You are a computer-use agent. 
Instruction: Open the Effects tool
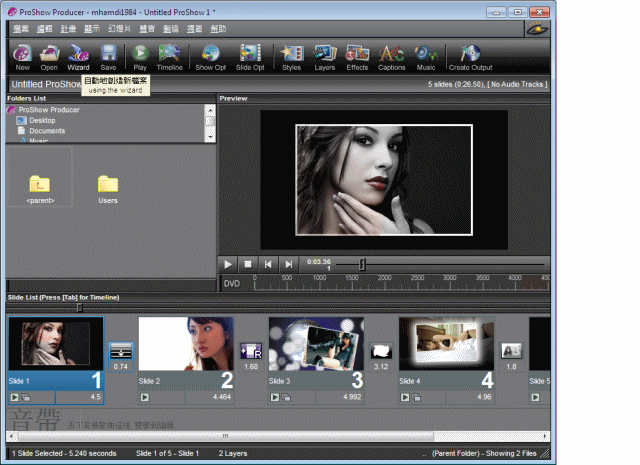point(358,58)
